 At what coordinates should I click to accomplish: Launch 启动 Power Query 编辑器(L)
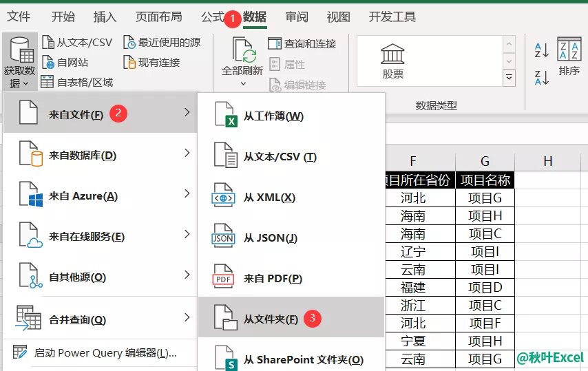100,353
